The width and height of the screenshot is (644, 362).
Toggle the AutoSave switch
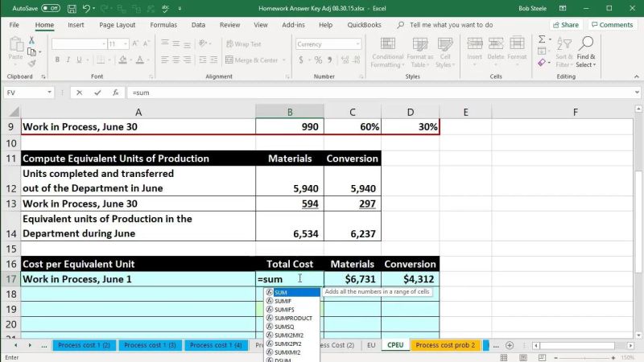point(51,8)
